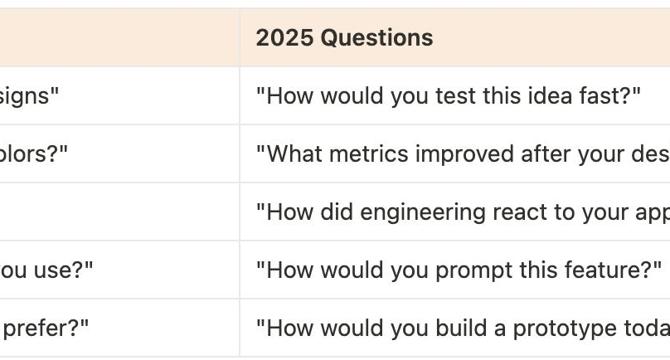Click the empty header cell beside "2025 Questions"
670x360 pixels.
(x=120, y=38)
